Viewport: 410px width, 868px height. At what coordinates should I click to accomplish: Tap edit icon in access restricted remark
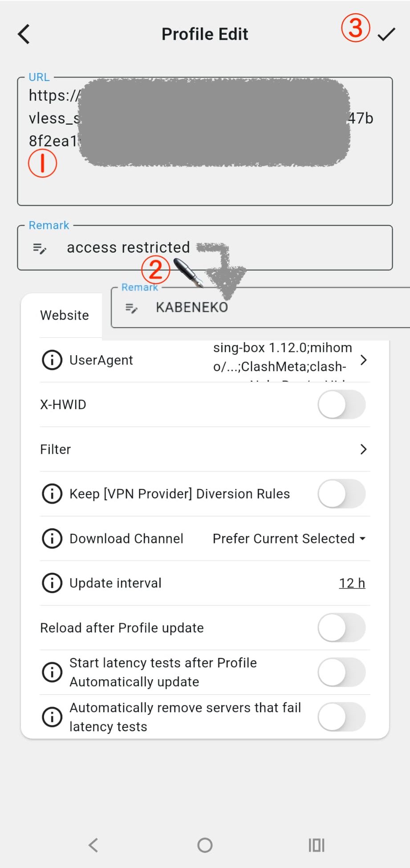click(x=40, y=248)
